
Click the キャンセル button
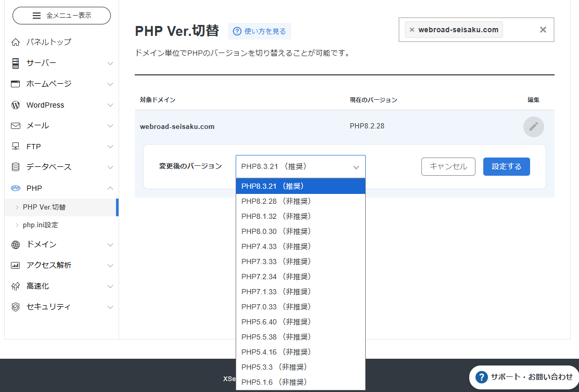pos(448,166)
